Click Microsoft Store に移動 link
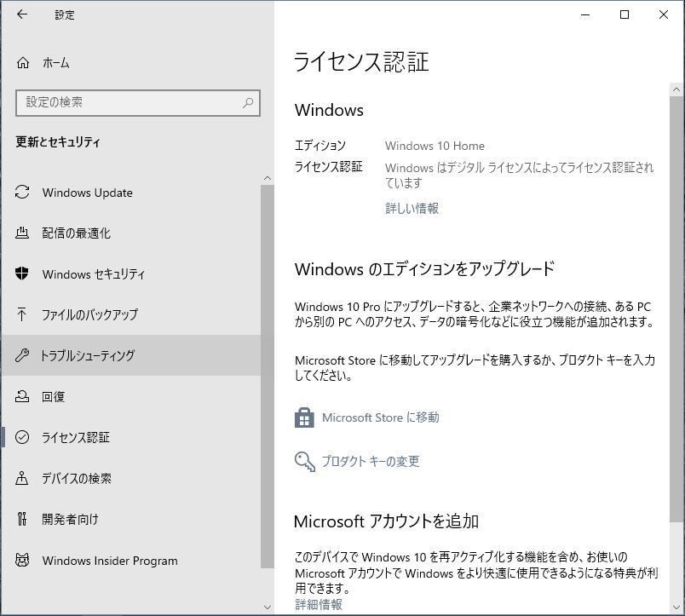Screen dimensions: 685x616 tap(381, 417)
